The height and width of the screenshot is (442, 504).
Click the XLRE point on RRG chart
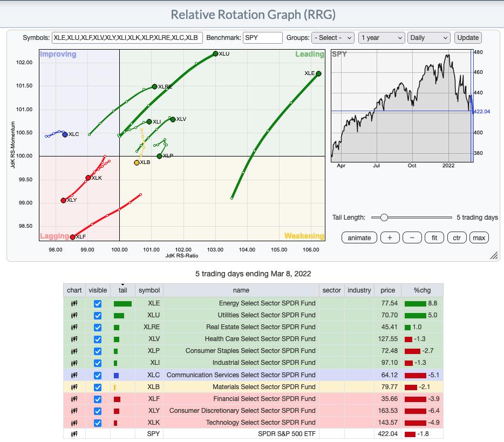(155, 86)
